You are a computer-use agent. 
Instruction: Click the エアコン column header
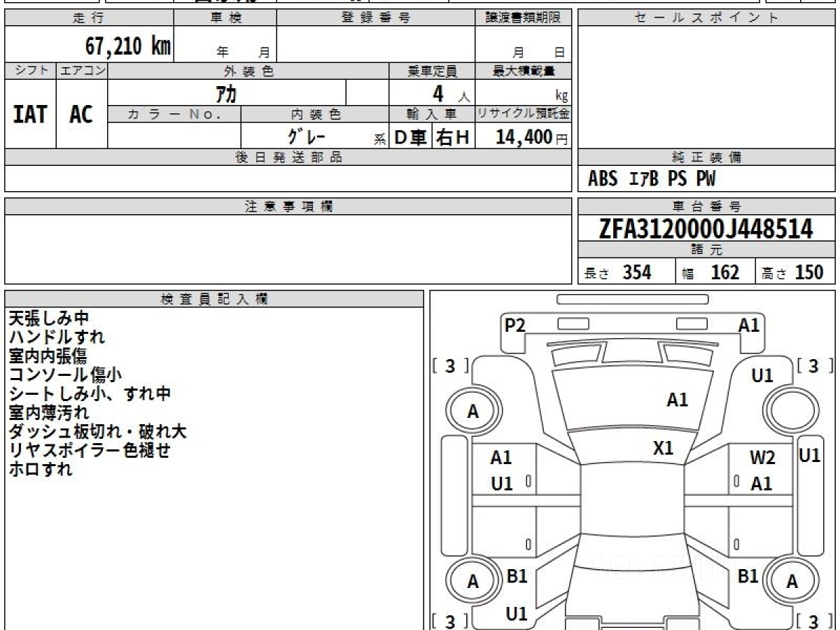point(82,71)
